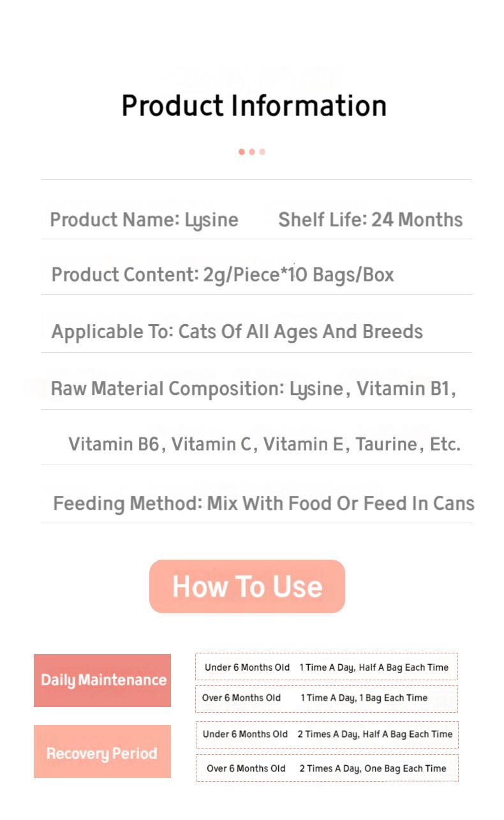Click the Product Information heading

pyautogui.click(x=254, y=106)
